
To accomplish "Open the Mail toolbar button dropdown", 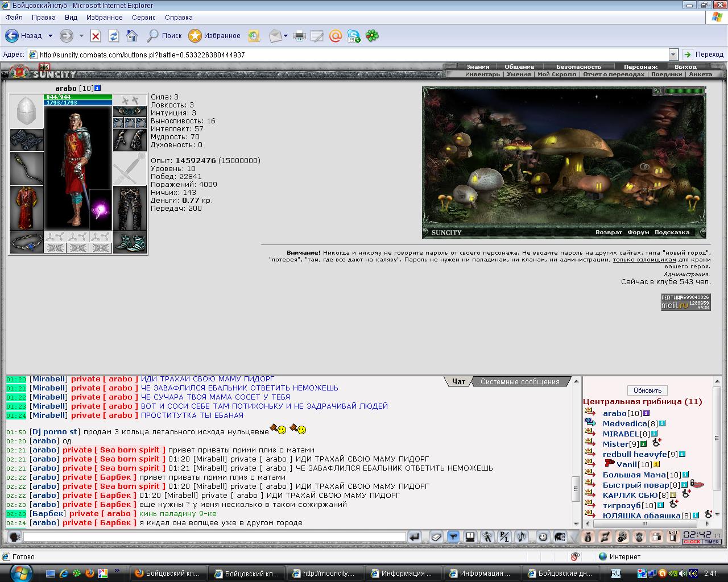I will coord(286,36).
